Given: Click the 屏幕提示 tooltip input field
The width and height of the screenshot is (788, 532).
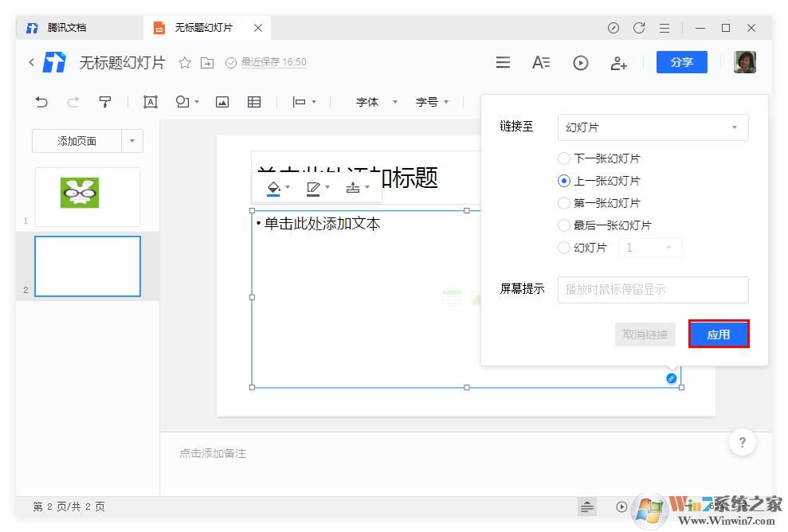Looking at the screenshot, I should (653, 290).
